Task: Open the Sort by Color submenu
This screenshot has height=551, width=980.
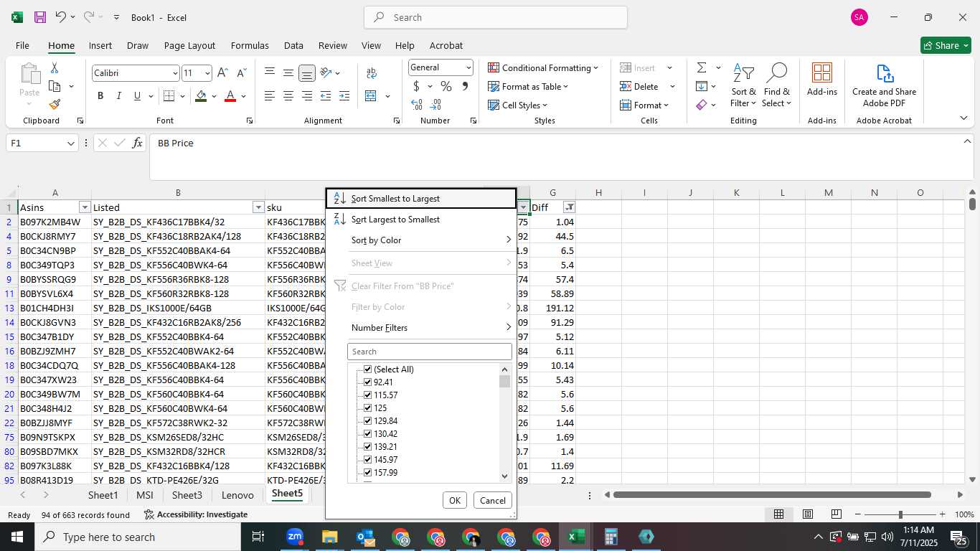Action: (x=421, y=240)
